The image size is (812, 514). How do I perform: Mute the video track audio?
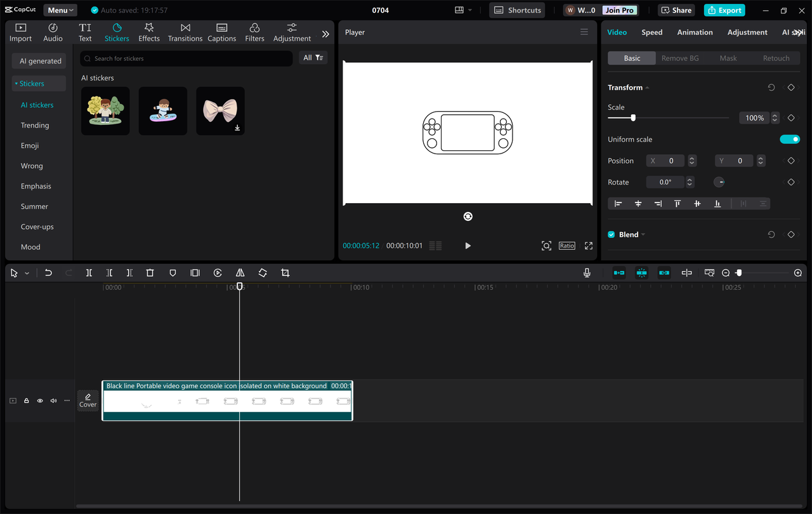click(x=53, y=401)
